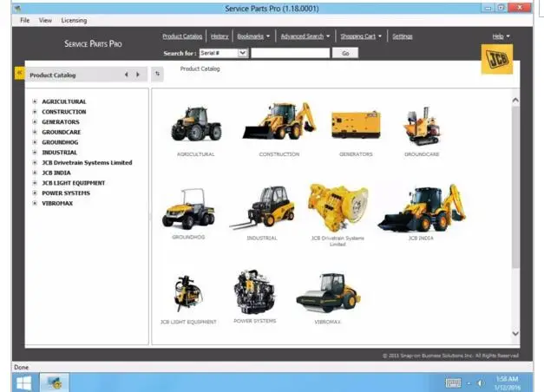The width and height of the screenshot is (544, 392).
Task: Click the volume speaker tray icon
Action: 480,383
